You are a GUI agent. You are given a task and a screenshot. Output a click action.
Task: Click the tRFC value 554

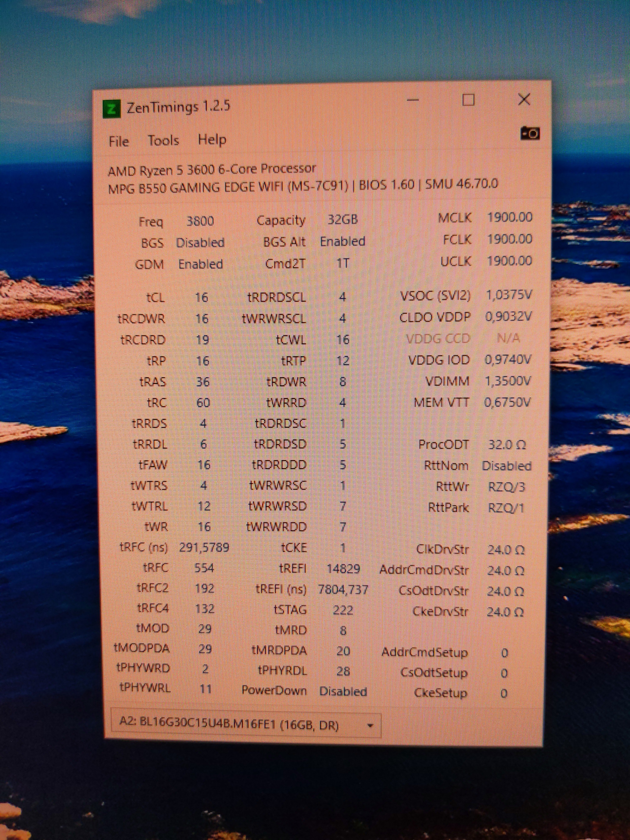point(204,568)
